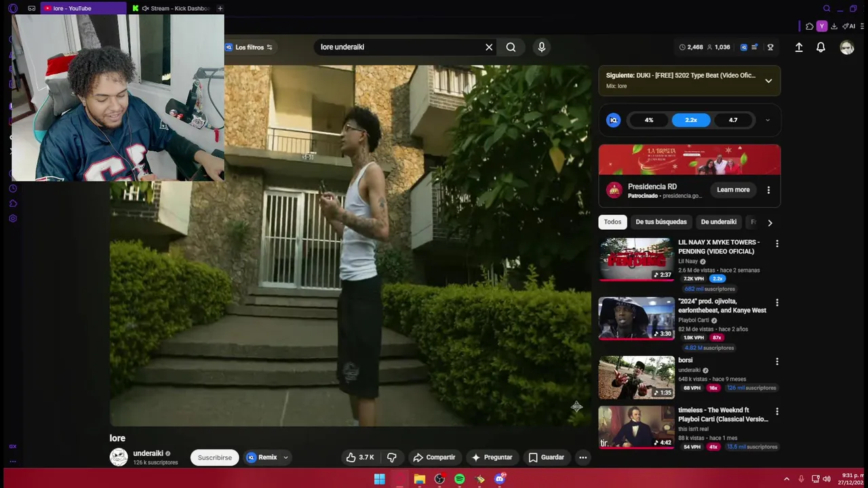Show more filter chips with right arrow
Viewport: 868px width, 488px height.
tap(770, 222)
